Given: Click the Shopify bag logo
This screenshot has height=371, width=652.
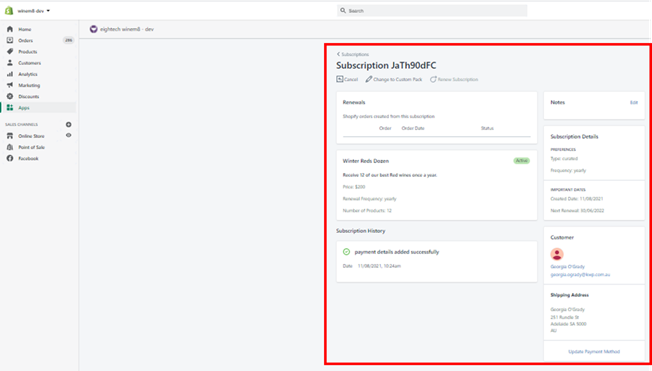Looking at the screenshot, I should pos(9,10).
